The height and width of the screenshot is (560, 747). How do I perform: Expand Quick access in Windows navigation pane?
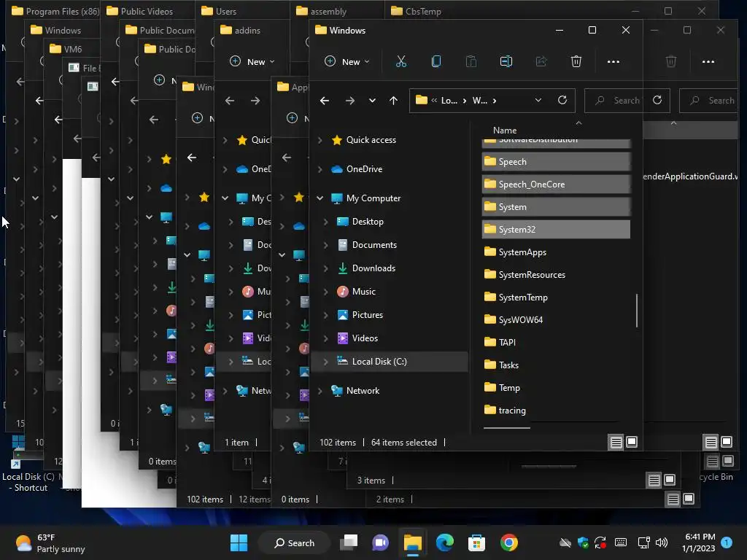tap(320, 140)
